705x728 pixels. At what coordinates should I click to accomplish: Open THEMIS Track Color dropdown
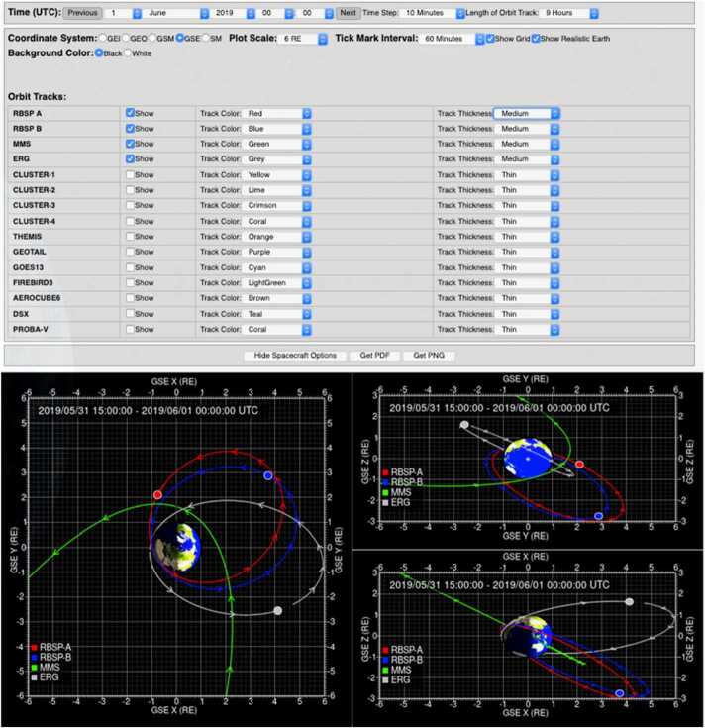[x=277, y=237]
